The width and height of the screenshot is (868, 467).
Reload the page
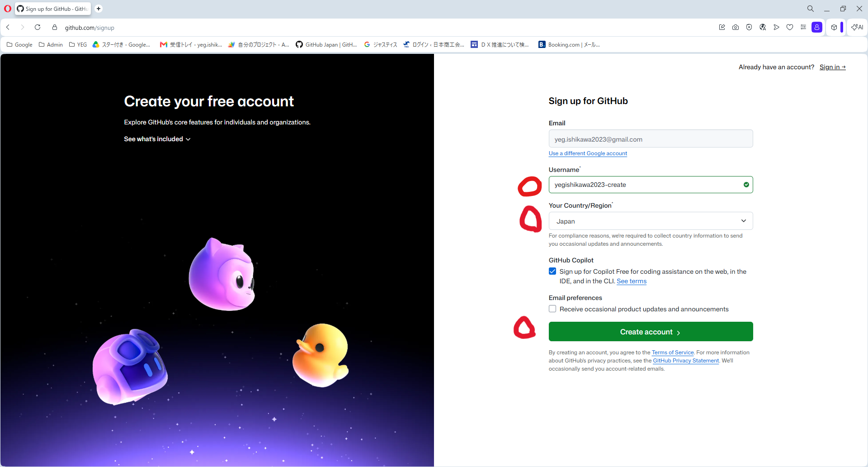38,28
